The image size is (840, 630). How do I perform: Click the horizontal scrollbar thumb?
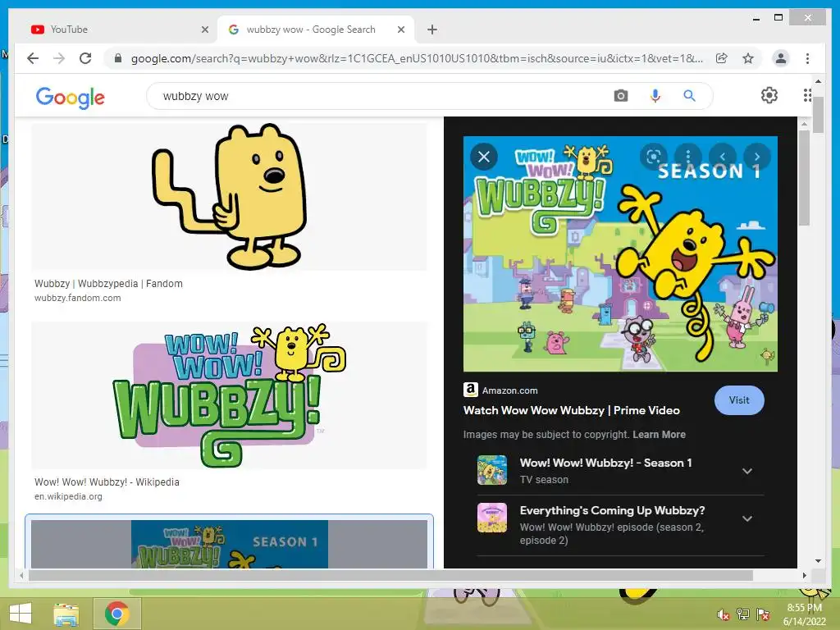tap(390, 575)
